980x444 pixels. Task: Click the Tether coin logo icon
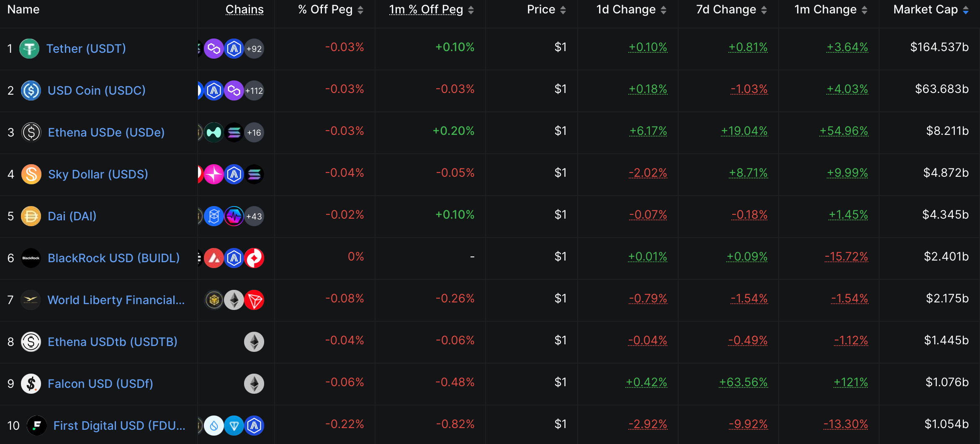(x=29, y=49)
